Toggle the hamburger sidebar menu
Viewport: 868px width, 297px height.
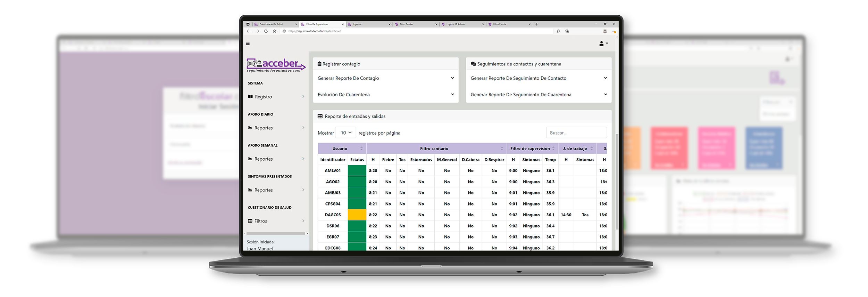pos(248,43)
